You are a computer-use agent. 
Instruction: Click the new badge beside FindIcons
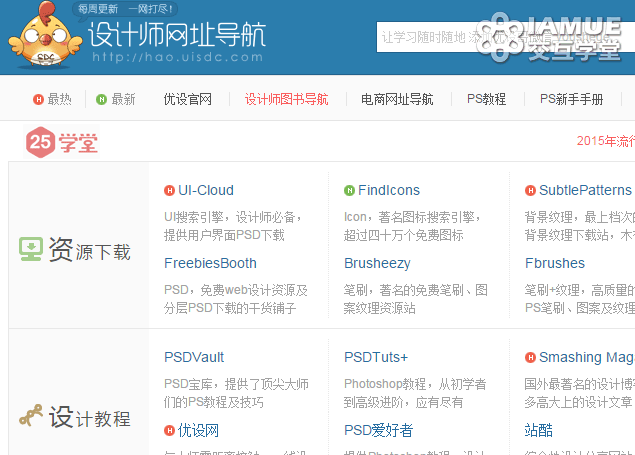[349, 191]
